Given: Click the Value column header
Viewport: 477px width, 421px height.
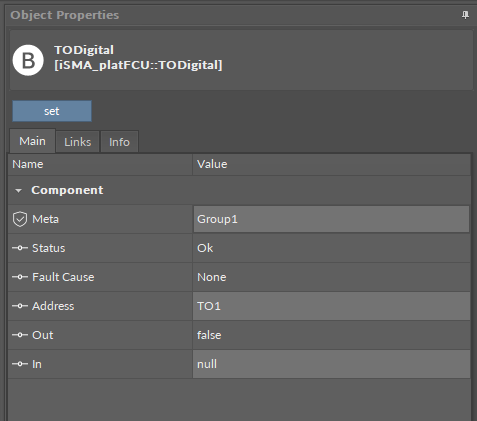Looking at the screenshot, I should pos(331,164).
